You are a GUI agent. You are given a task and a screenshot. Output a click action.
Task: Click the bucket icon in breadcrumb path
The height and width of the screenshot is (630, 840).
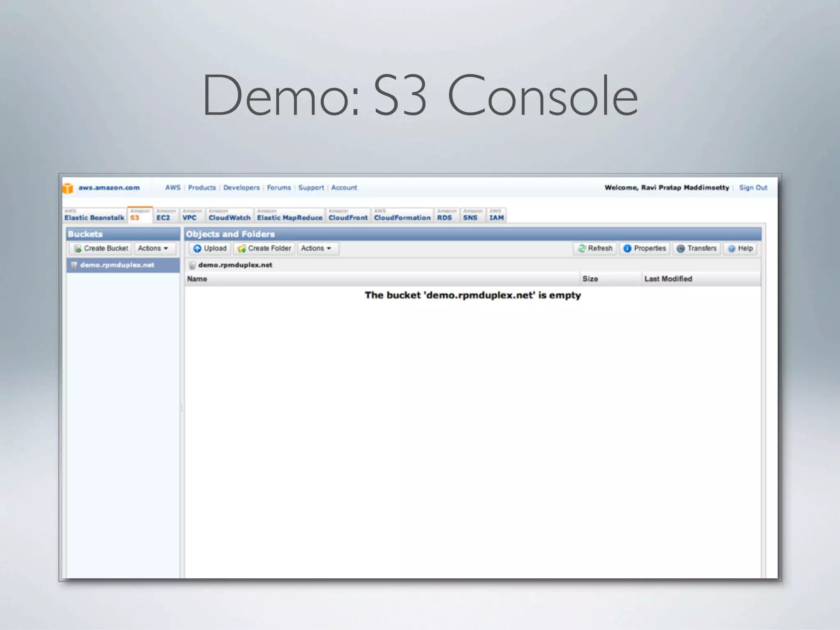[192, 265]
